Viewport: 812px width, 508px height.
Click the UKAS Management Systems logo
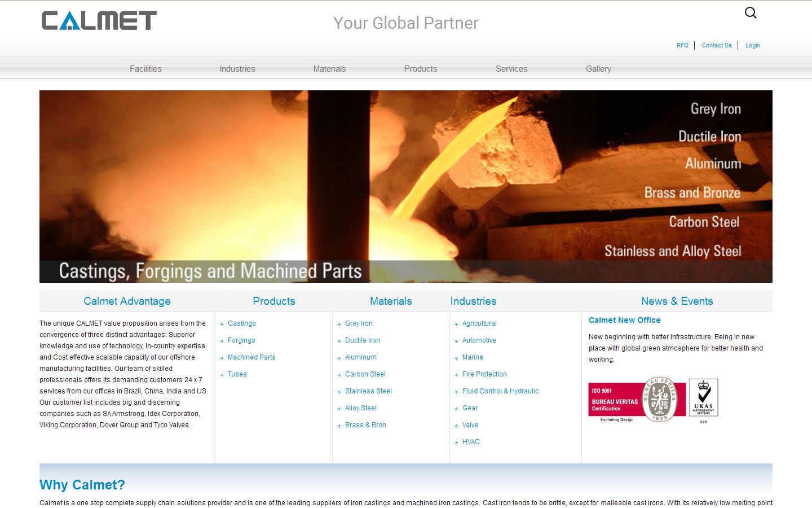(703, 398)
